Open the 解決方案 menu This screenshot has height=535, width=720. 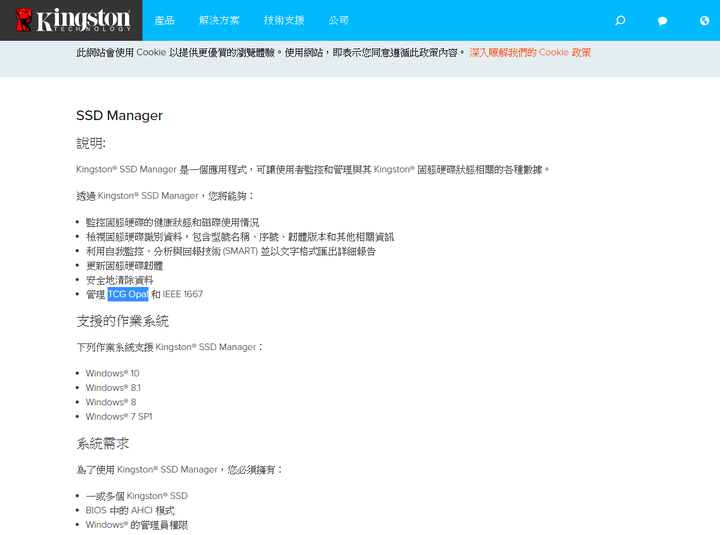click(x=219, y=20)
